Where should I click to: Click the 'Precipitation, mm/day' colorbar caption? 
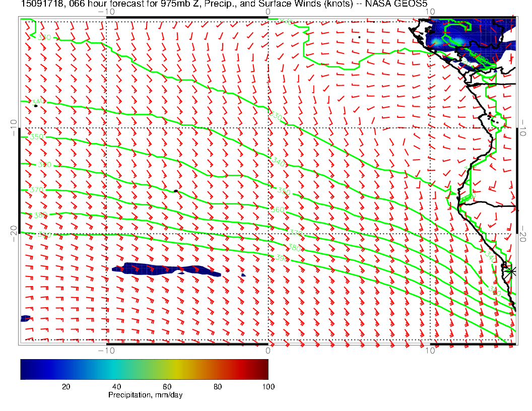coord(145,395)
